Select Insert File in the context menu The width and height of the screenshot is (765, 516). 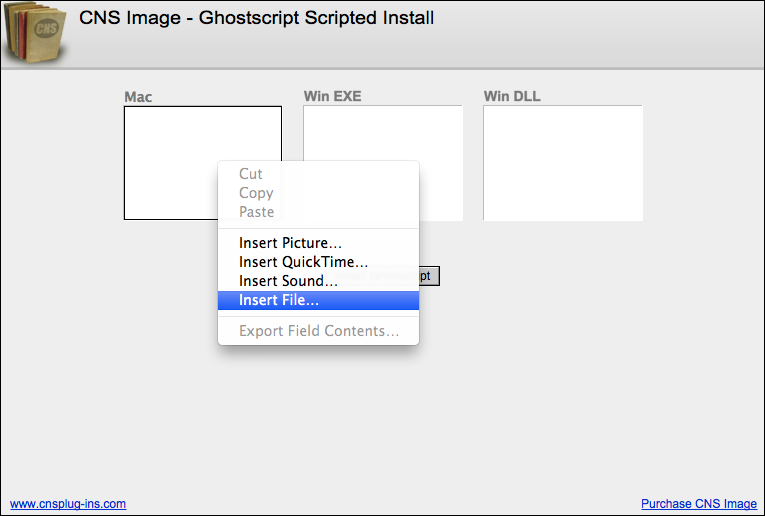(318, 300)
